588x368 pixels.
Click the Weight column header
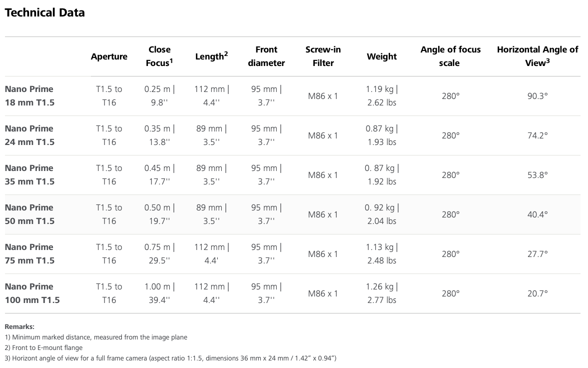pyautogui.click(x=382, y=56)
